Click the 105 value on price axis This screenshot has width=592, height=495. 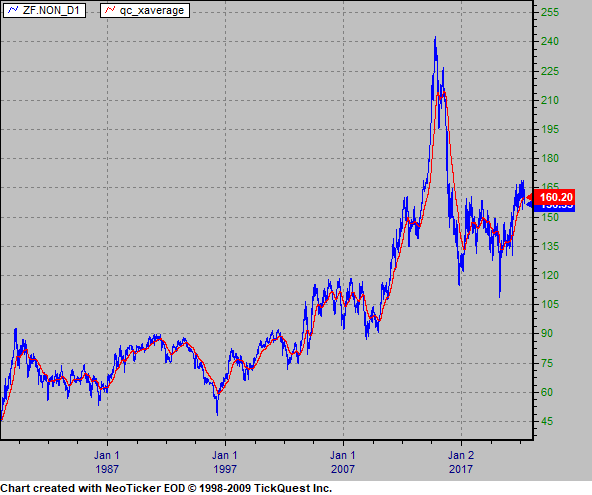[550, 304]
